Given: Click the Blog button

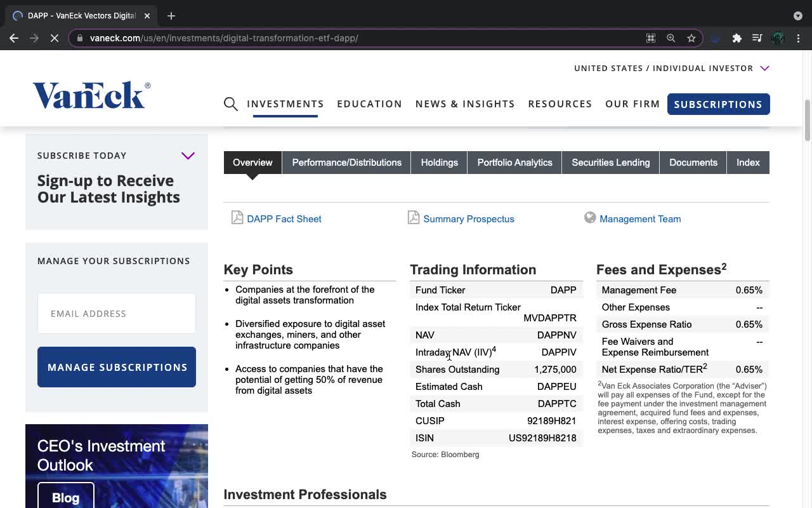Looking at the screenshot, I should point(66,497).
